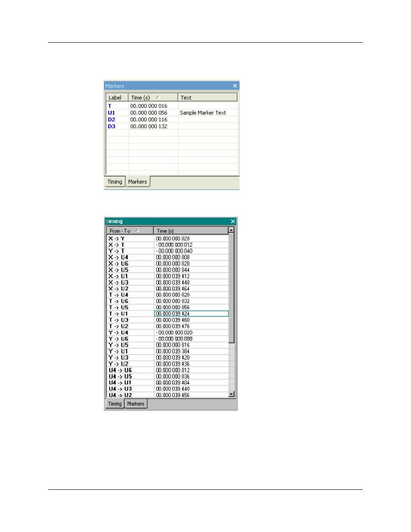Sort Markers by Label column header
This screenshot has height=532, width=411.
point(117,98)
